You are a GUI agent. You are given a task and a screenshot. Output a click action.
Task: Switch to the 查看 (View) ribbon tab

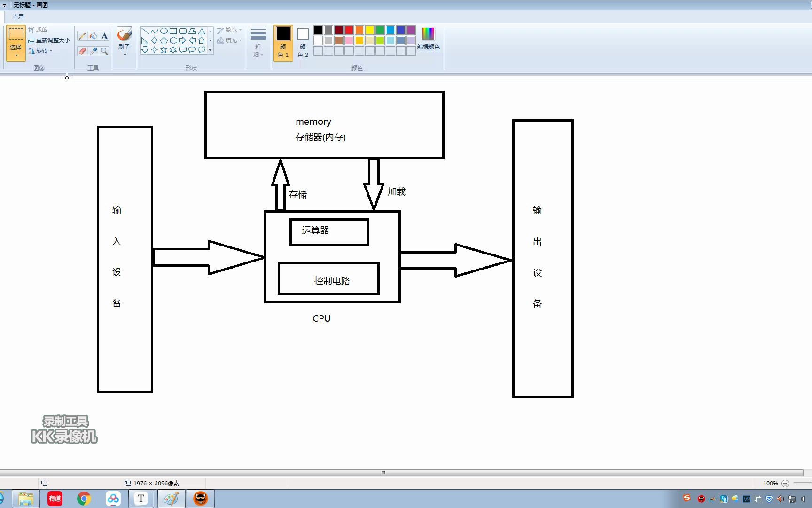pyautogui.click(x=18, y=17)
